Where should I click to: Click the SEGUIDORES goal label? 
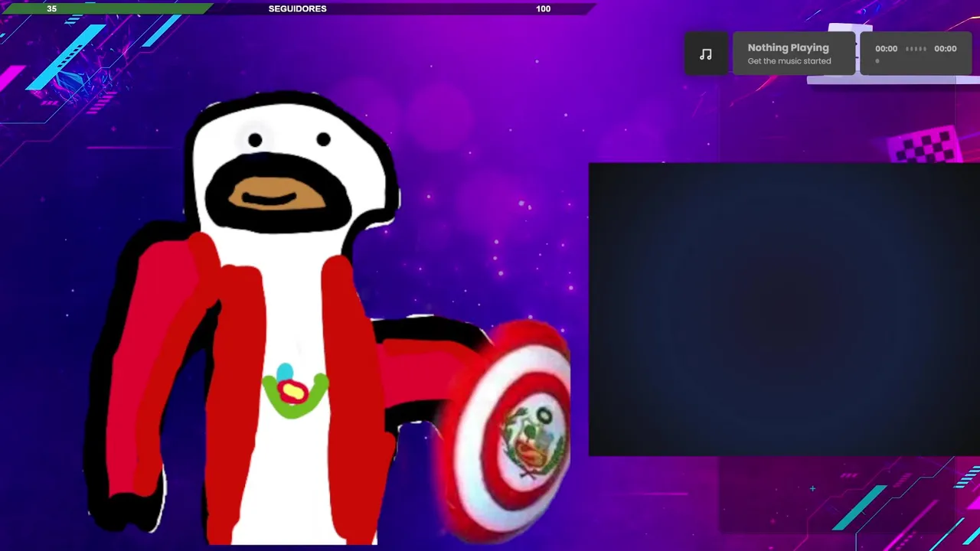click(297, 8)
